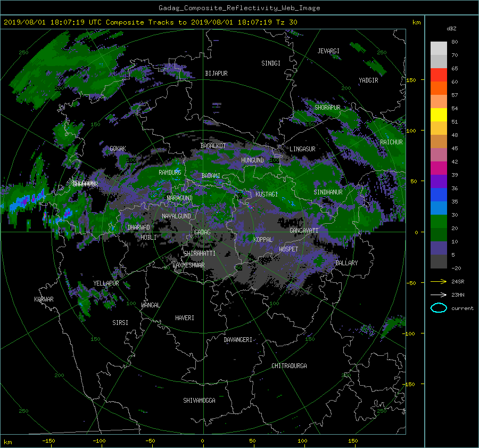
Task: Select the red 65–60 dBZ color swatch
Action: (439, 75)
